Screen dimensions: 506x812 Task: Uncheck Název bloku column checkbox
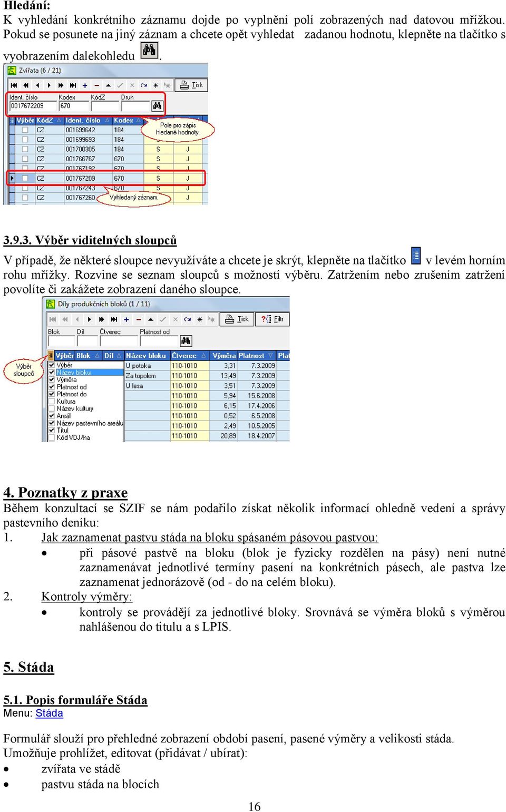[52, 372]
